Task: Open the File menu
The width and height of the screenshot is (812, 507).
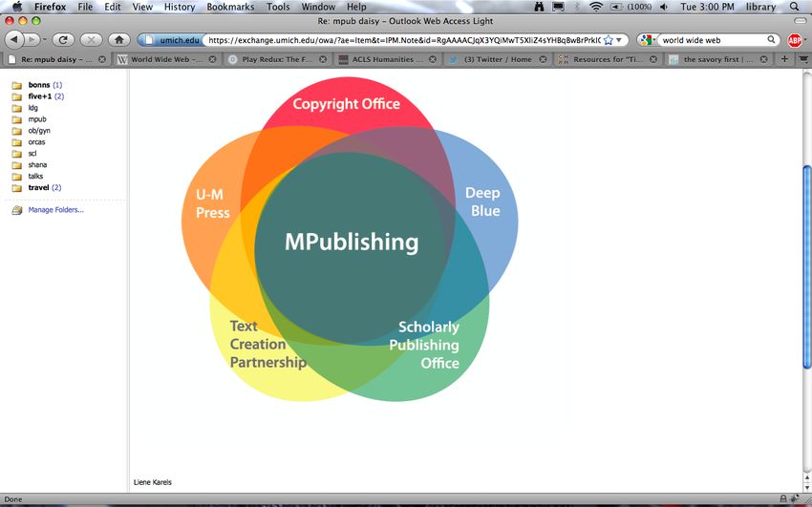Action: tap(85, 7)
